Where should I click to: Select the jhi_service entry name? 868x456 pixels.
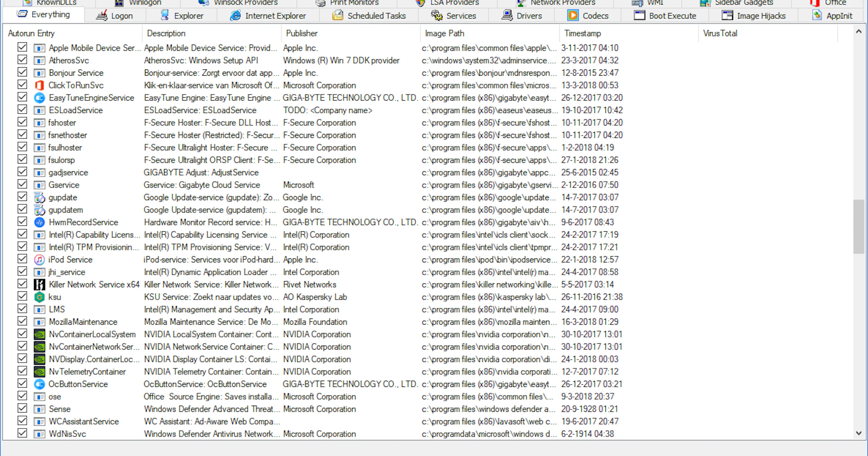click(67, 272)
